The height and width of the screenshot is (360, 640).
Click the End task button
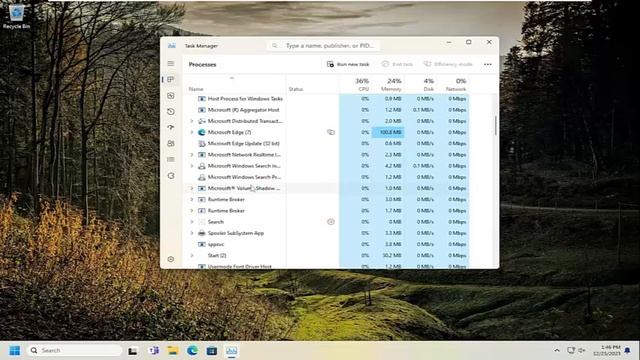(397, 64)
